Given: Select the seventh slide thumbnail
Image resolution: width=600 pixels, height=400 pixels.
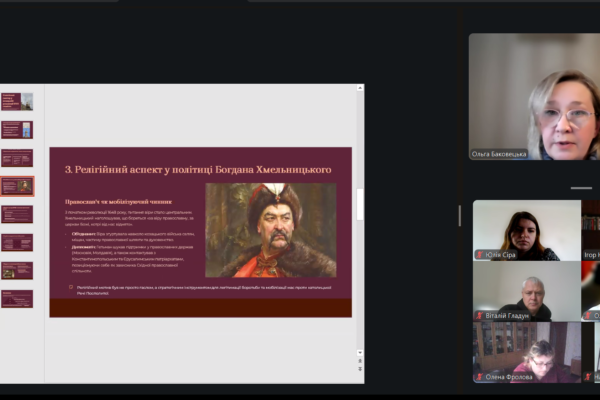Looking at the screenshot, I should pos(17,270).
